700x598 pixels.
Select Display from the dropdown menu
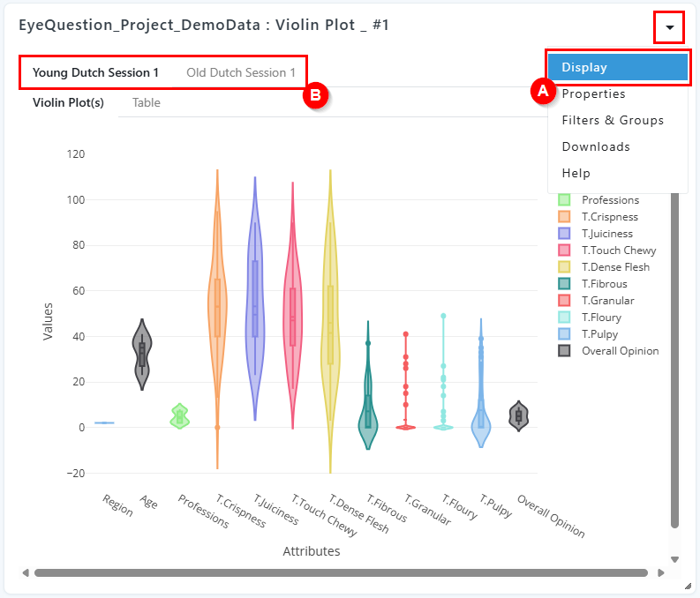click(618, 67)
